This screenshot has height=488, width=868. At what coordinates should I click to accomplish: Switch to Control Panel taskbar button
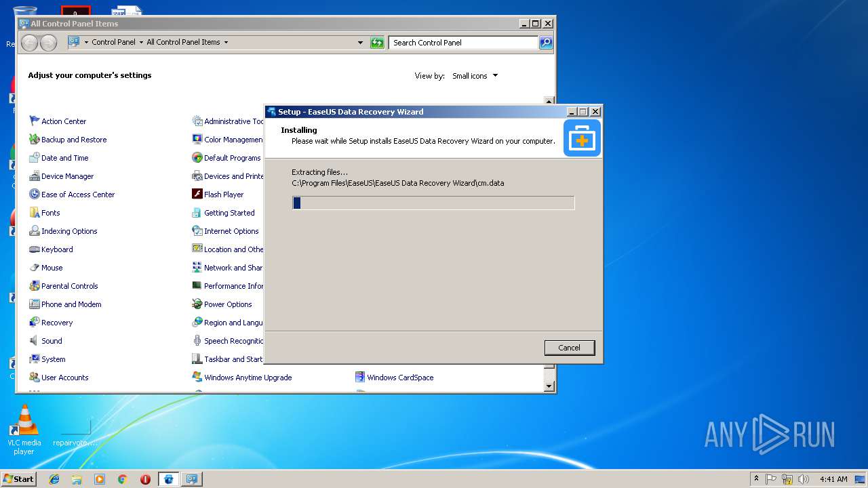pyautogui.click(x=192, y=479)
